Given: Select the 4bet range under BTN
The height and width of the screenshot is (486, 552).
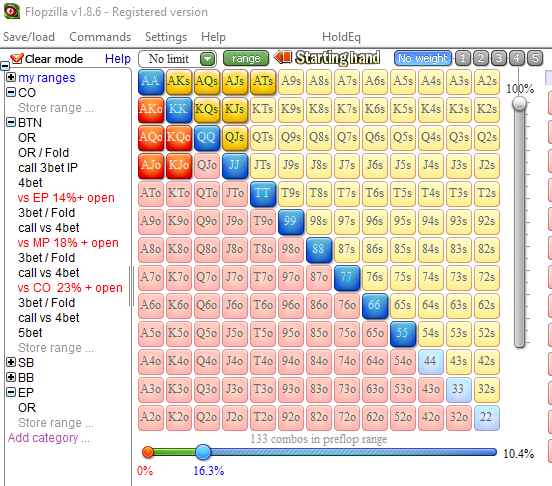Looking at the screenshot, I should pyautogui.click(x=30, y=183).
